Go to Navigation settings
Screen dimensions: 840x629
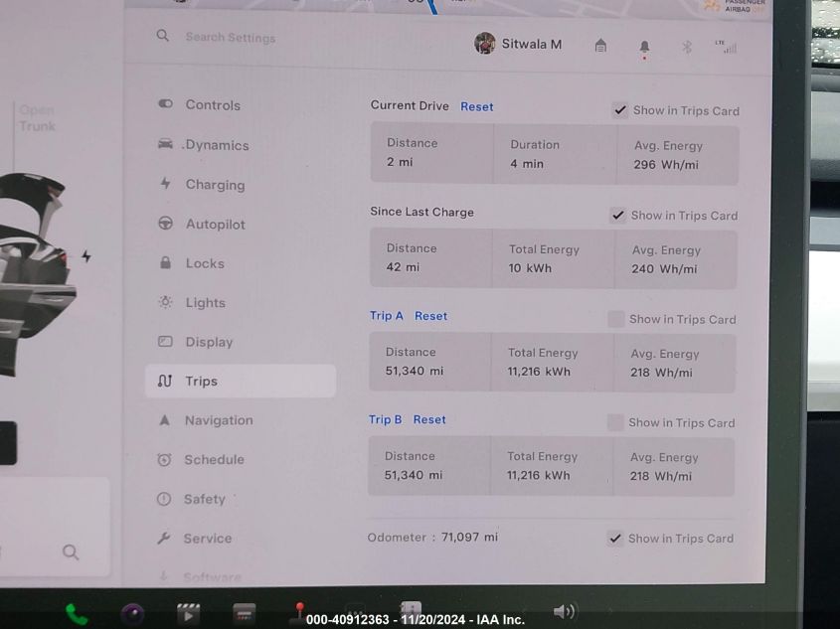coord(218,420)
